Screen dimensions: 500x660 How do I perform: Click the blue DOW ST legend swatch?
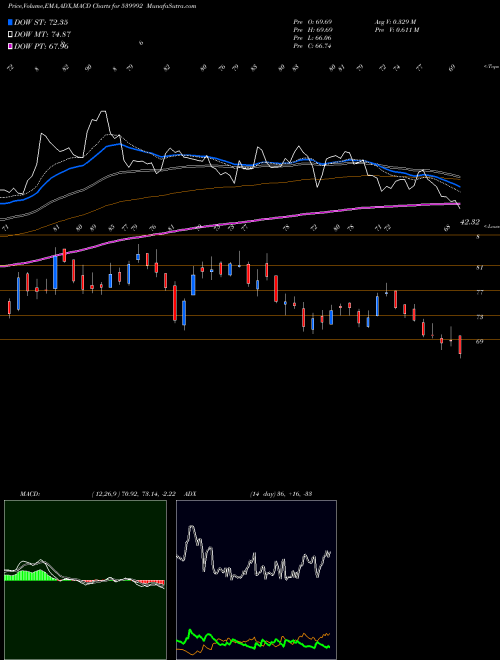[10, 22]
